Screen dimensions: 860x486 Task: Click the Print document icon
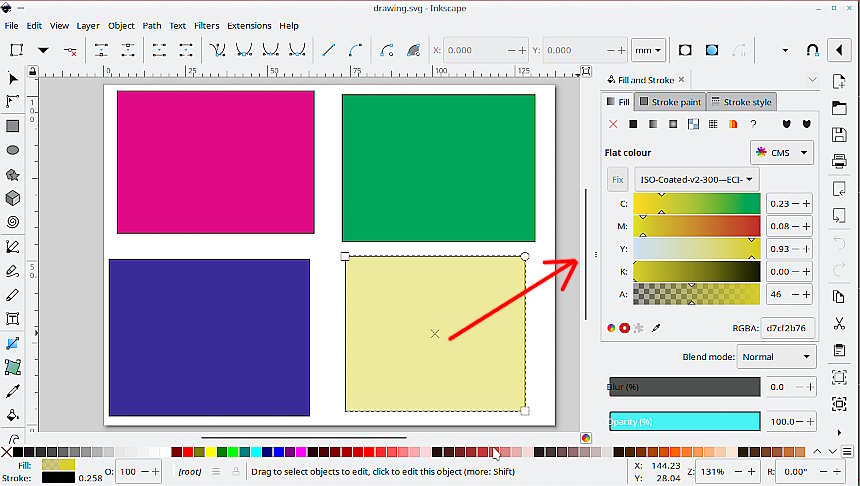(839, 161)
